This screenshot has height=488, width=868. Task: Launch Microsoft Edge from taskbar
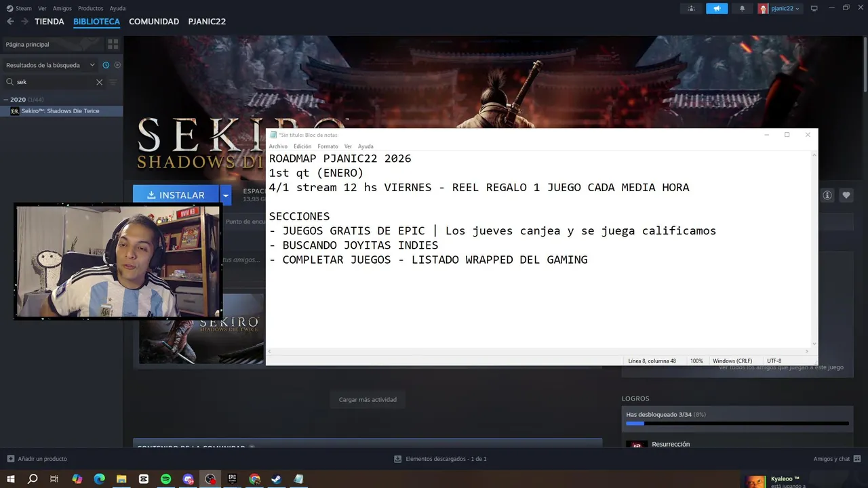[99, 479]
